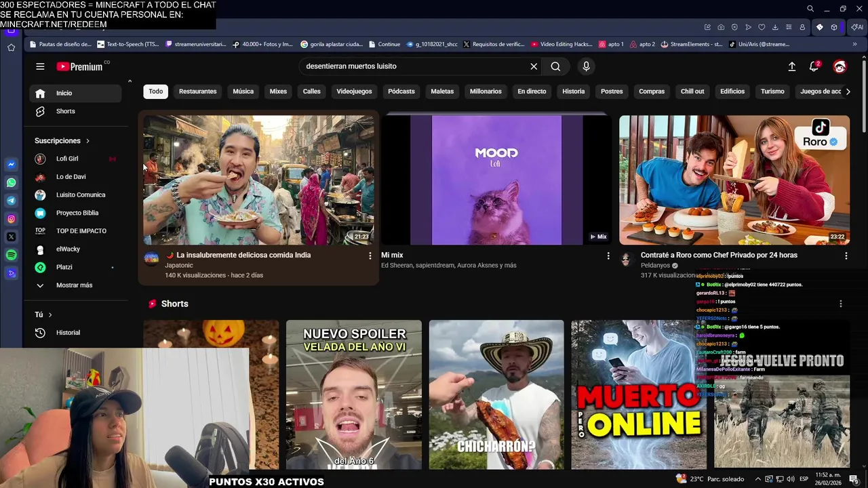Click the snapshot camera icon in address bar
The width and height of the screenshot is (868, 488).
[721, 27]
